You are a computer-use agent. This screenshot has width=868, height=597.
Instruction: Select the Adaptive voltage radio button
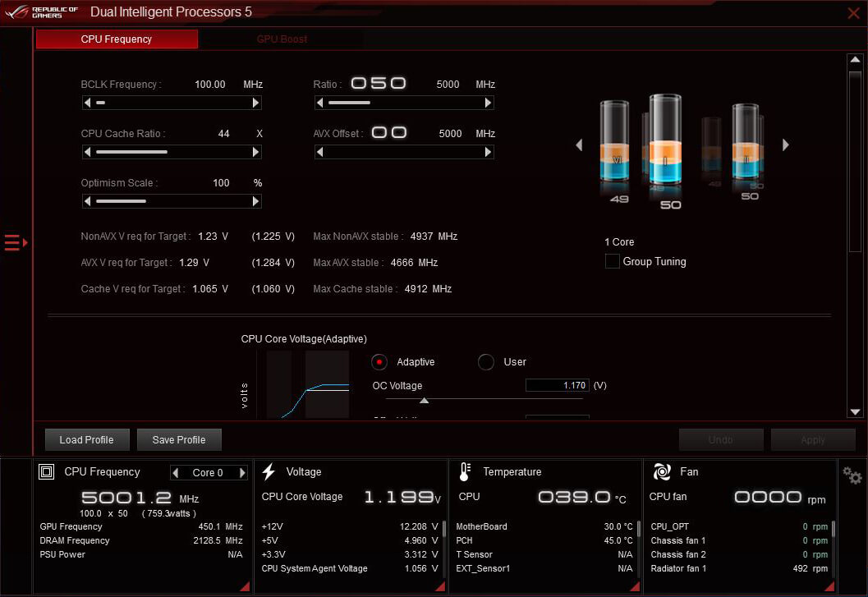[x=379, y=362]
